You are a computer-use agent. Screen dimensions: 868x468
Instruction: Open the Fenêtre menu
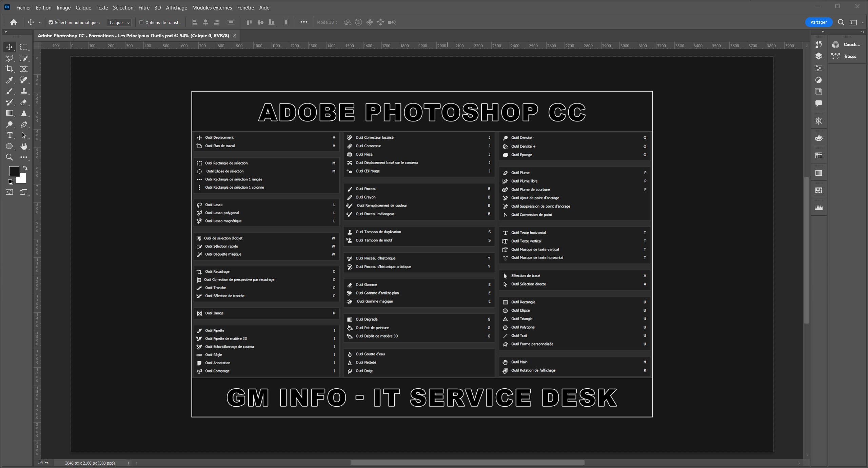pos(245,7)
